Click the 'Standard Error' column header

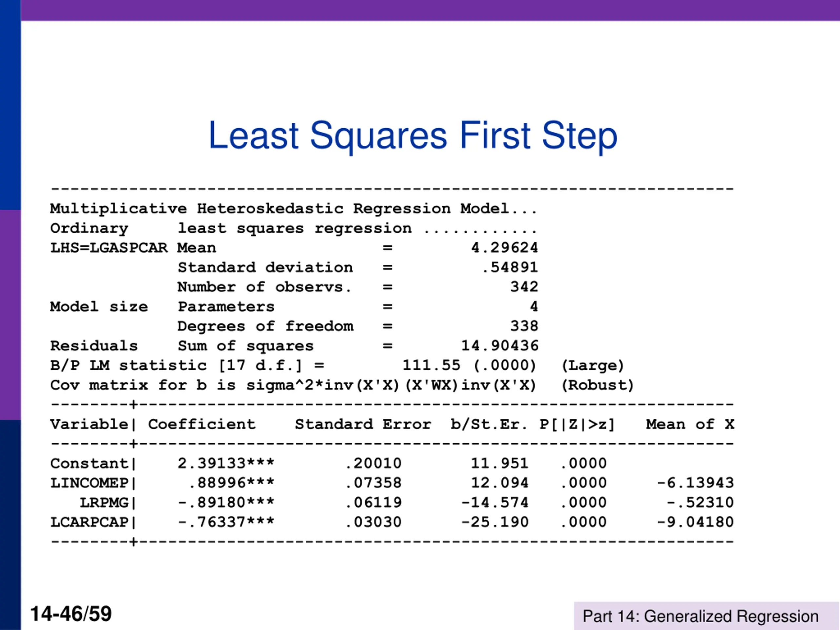coord(363,424)
